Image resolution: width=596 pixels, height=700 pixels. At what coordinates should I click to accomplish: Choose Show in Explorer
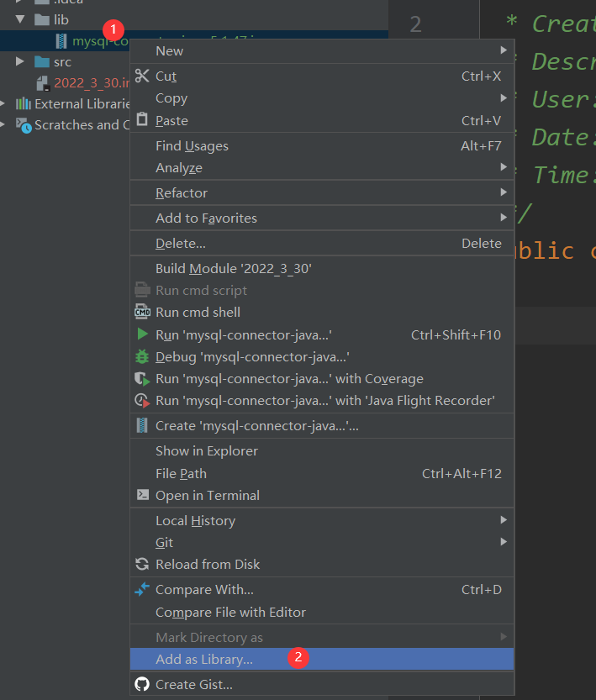coord(322,451)
